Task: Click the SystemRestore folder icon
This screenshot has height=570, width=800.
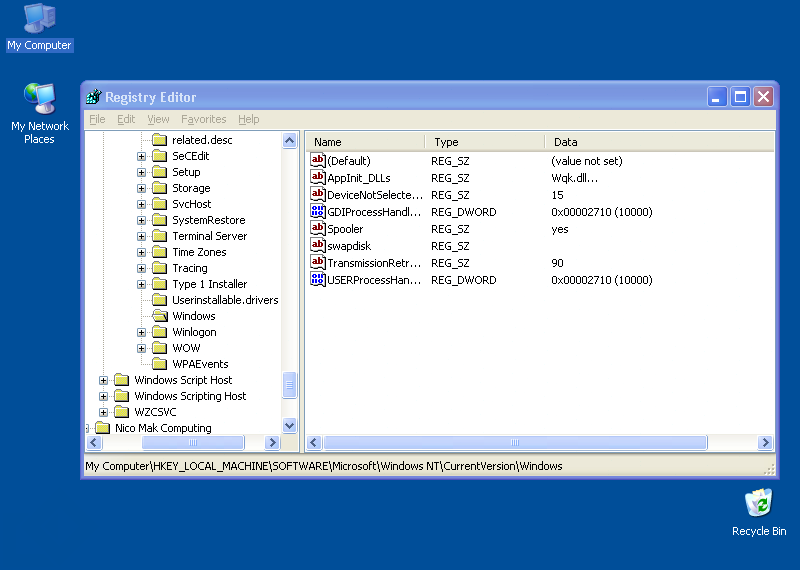Action: (160, 220)
